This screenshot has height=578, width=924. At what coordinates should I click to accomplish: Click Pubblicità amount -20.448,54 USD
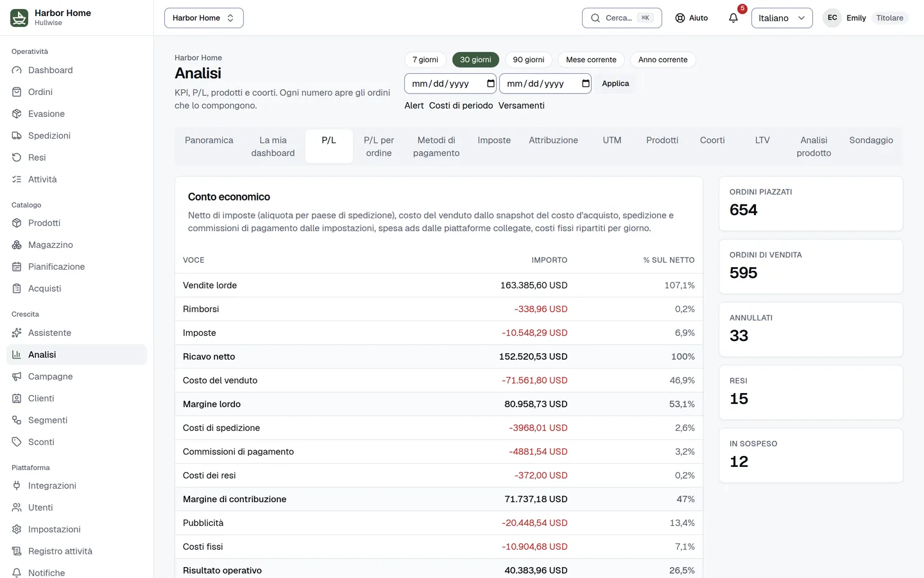[x=535, y=523]
